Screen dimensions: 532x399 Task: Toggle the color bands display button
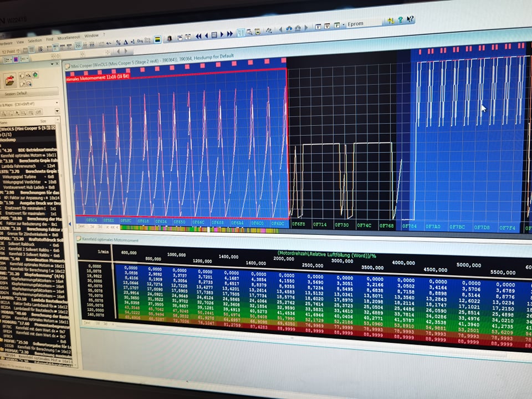(x=157, y=40)
